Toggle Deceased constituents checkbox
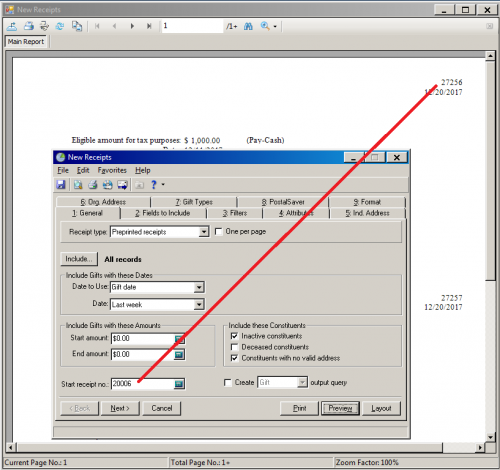Image resolution: width=500 pixels, height=470 pixels. [234, 347]
